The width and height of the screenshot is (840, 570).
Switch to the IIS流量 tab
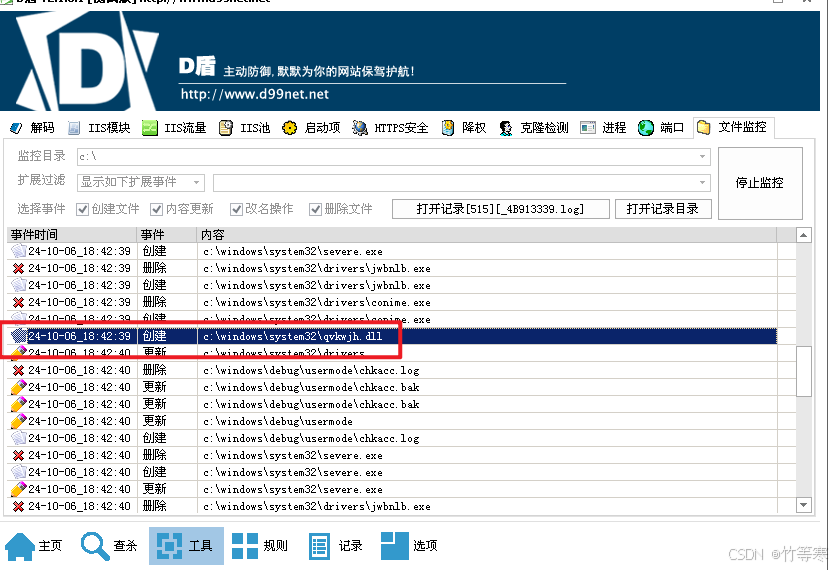pyautogui.click(x=174, y=128)
